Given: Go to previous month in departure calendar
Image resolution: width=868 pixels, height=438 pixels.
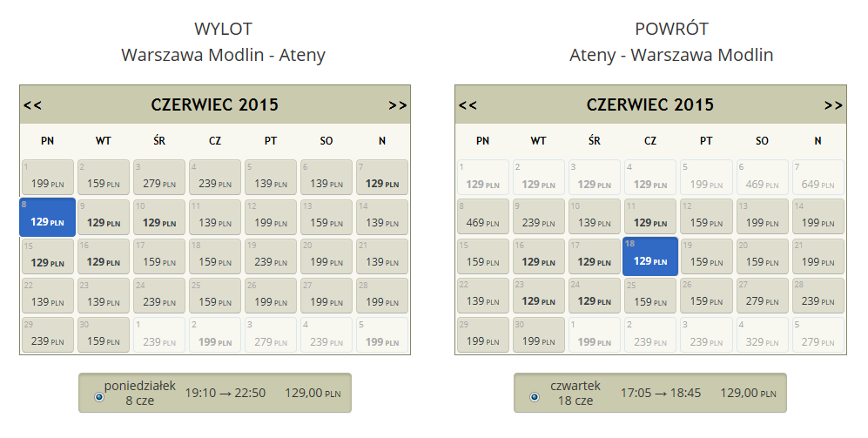Looking at the screenshot, I should [32, 105].
